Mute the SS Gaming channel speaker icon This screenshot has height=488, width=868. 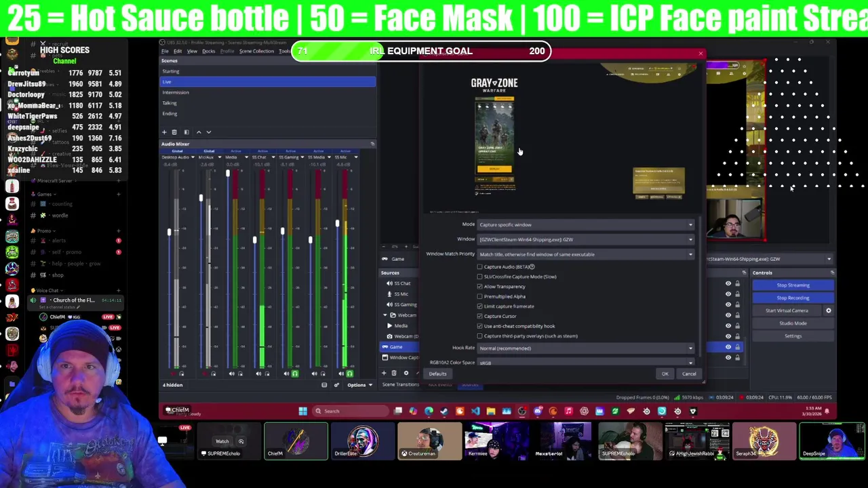[x=286, y=373]
